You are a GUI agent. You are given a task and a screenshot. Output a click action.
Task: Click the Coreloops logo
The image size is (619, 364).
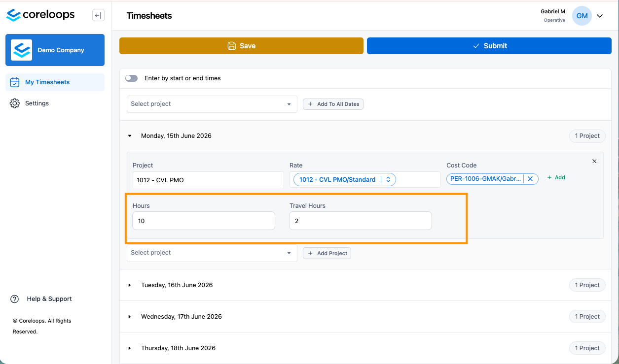pyautogui.click(x=40, y=15)
